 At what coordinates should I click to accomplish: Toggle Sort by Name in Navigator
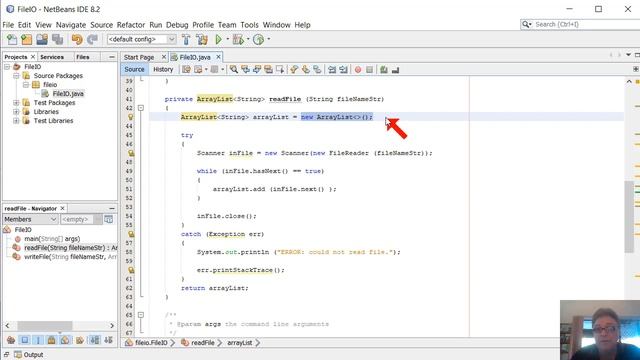pos(94,340)
